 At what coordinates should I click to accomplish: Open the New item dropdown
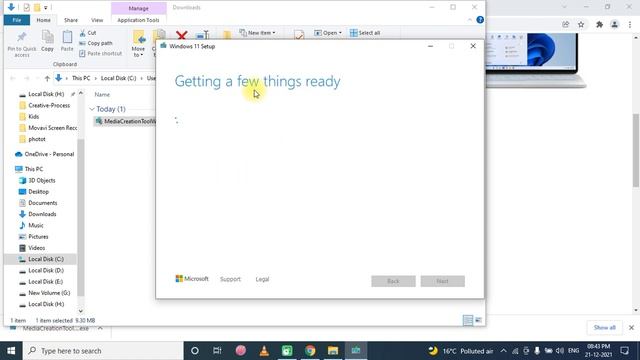tap(258, 33)
